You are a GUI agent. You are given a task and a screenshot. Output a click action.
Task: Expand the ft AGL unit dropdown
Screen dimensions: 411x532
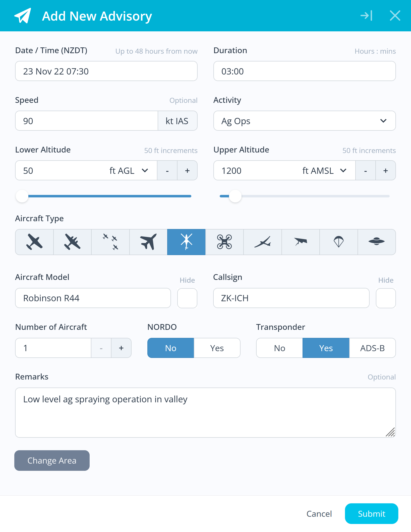tap(129, 171)
